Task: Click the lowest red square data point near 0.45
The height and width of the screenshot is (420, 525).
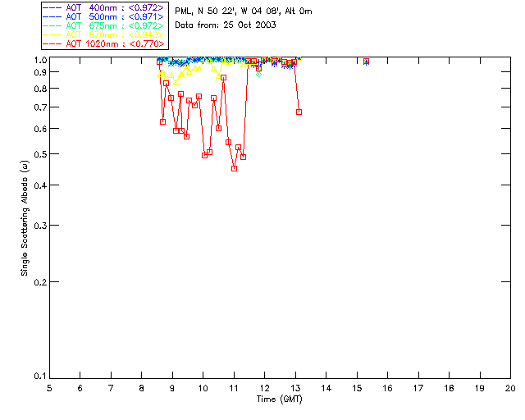Action: point(235,168)
